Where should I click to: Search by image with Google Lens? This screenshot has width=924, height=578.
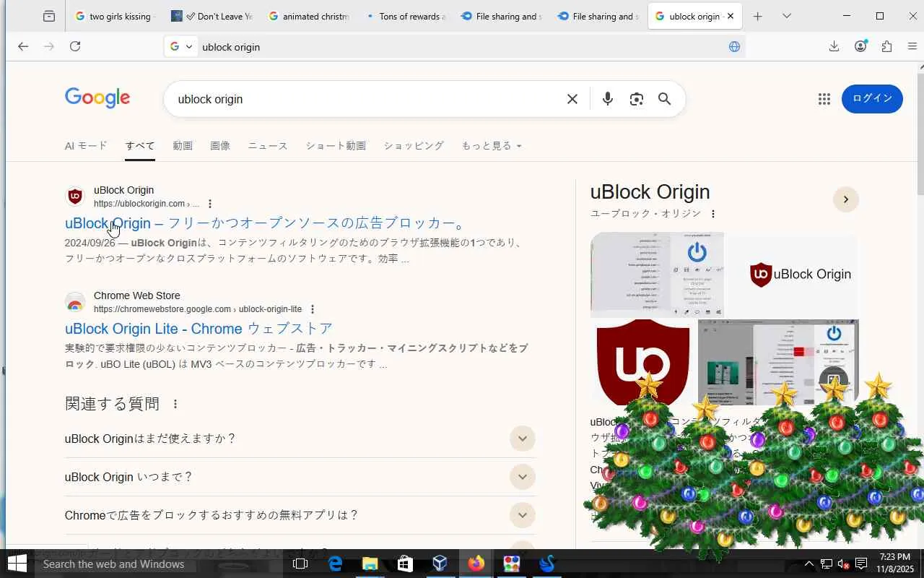pos(636,99)
